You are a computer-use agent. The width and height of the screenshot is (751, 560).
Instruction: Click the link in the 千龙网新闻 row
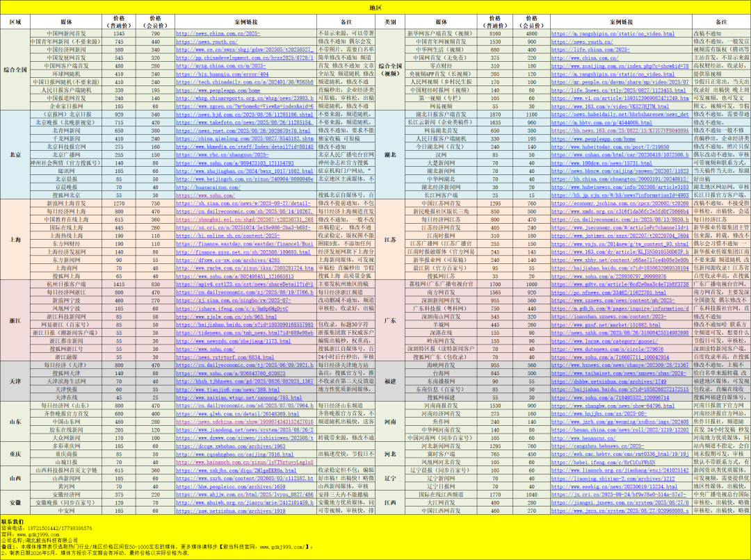point(244,139)
